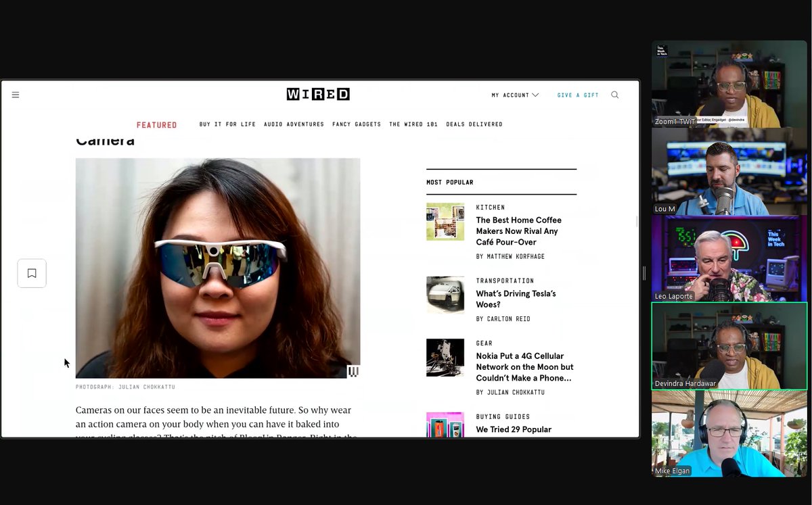812x505 pixels.
Task: Expand the My Account dropdown
Action: (515, 95)
